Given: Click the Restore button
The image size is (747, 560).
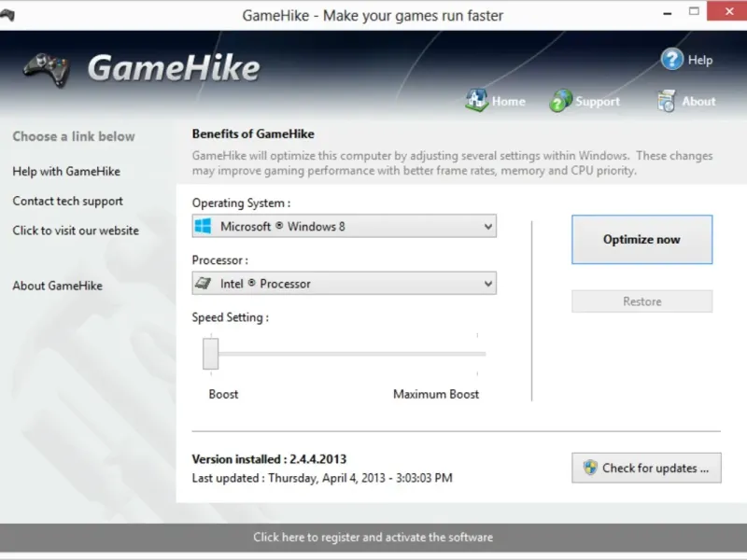Looking at the screenshot, I should click(641, 301).
